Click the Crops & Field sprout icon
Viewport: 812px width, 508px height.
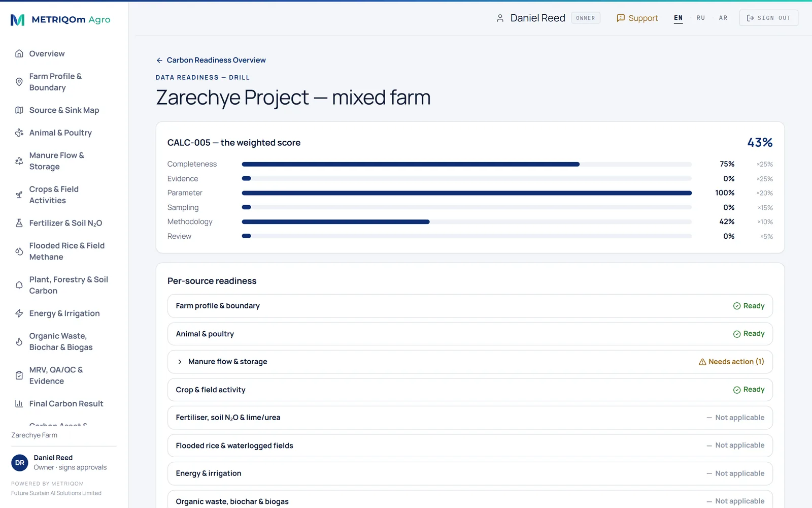coord(19,195)
